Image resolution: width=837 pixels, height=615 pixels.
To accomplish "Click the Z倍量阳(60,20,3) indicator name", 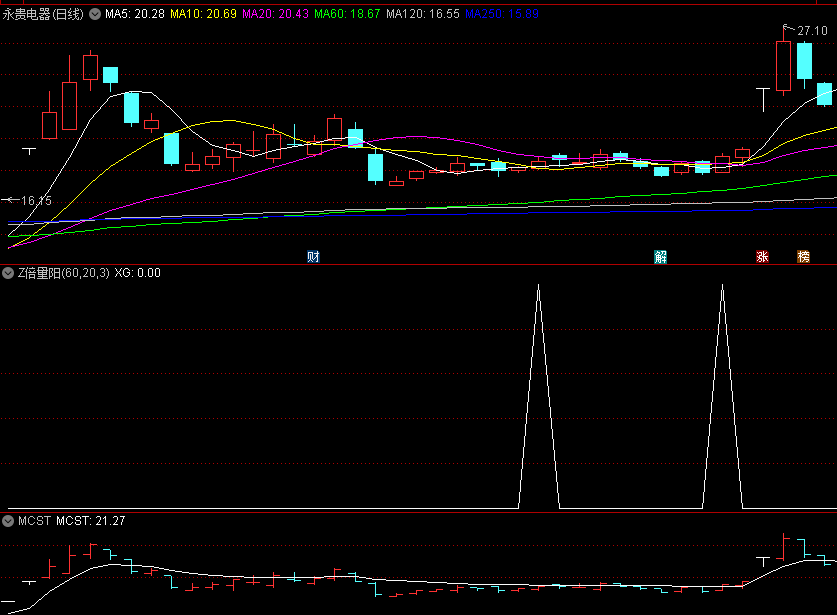I will point(64,273).
